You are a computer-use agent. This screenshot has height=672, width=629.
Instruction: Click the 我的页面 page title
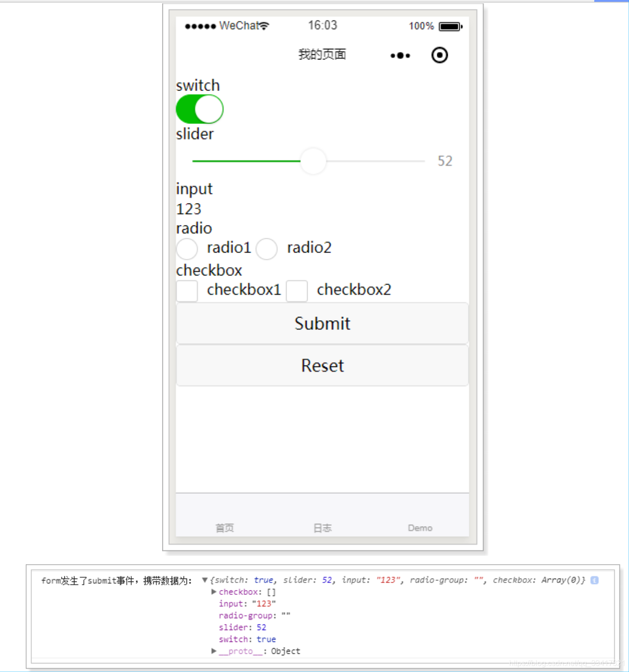pyautogui.click(x=322, y=54)
